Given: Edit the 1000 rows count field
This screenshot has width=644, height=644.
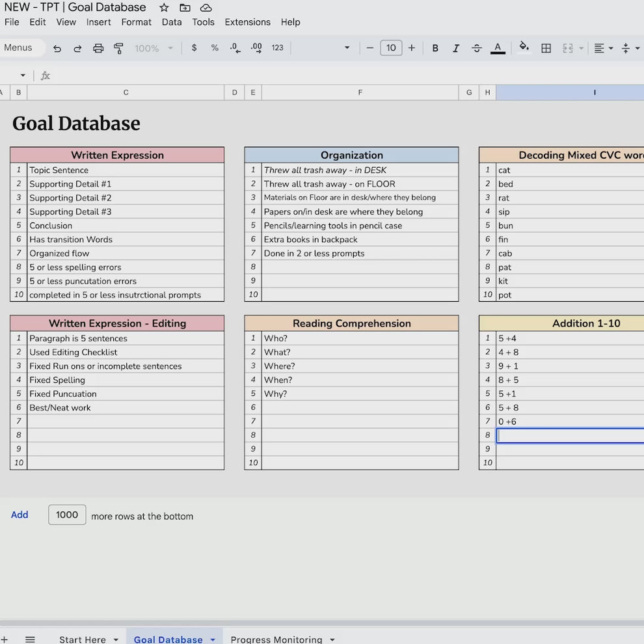Looking at the screenshot, I should pos(67,515).
